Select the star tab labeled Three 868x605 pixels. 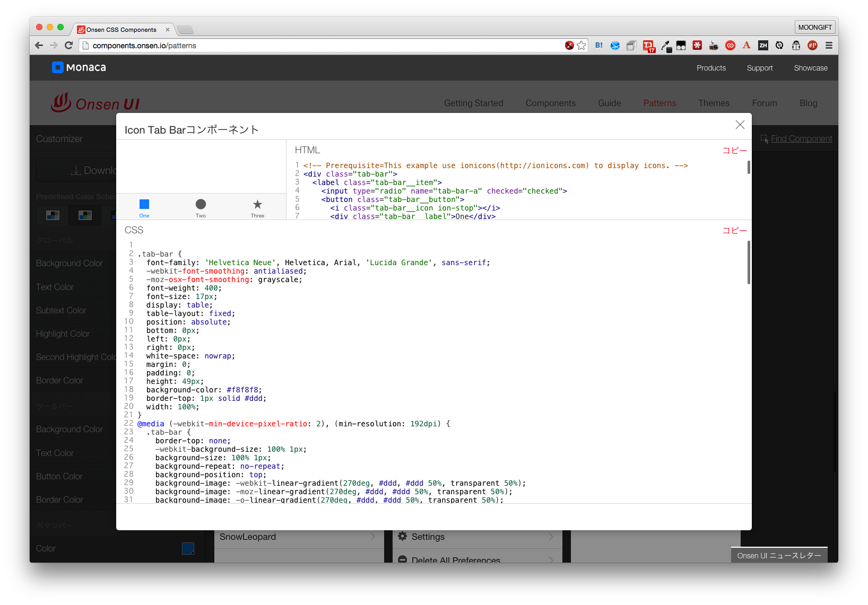[257, 207]
